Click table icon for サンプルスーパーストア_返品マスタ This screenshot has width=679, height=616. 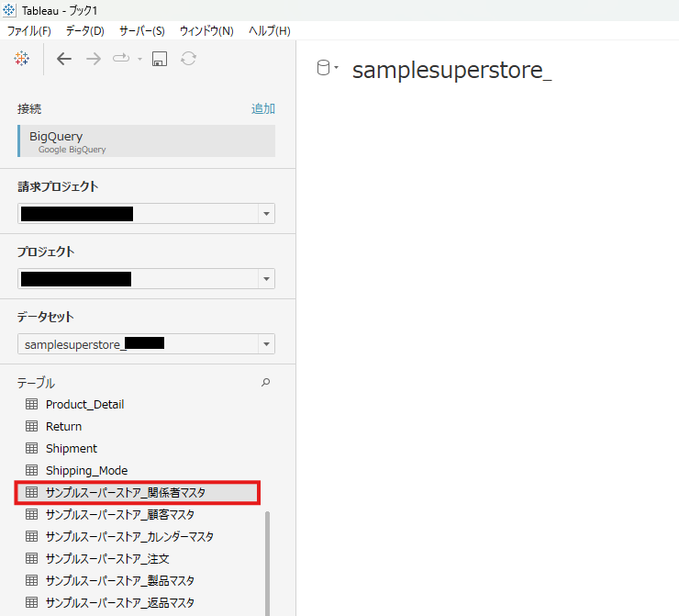[31, 602]
